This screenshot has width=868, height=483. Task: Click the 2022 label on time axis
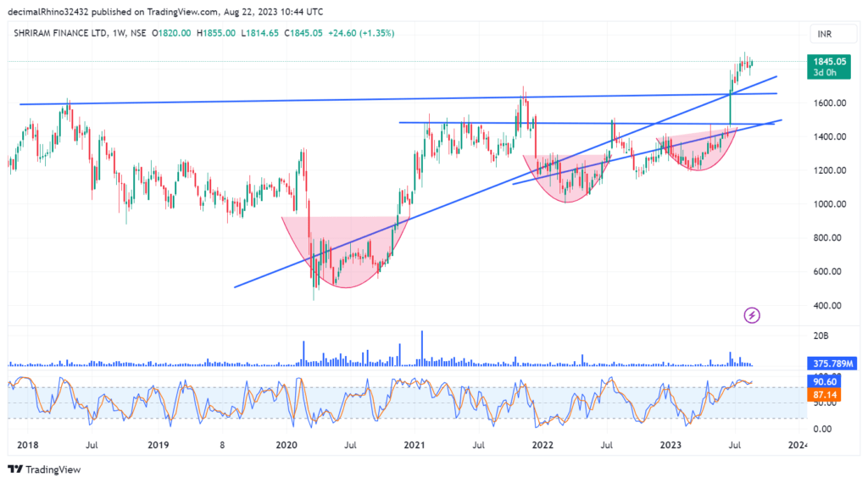[x=542, y=445]
